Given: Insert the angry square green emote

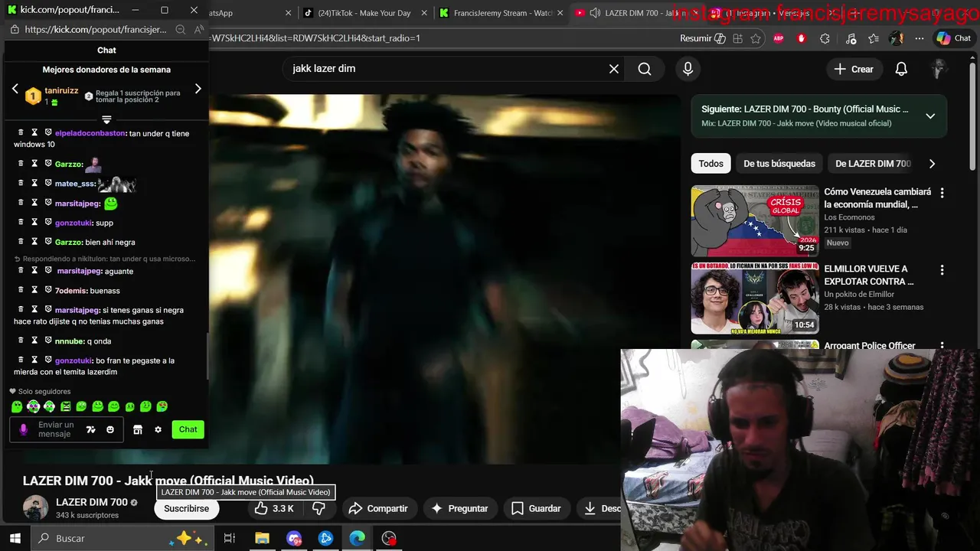Looking at the screenshot, I should 65,406.
